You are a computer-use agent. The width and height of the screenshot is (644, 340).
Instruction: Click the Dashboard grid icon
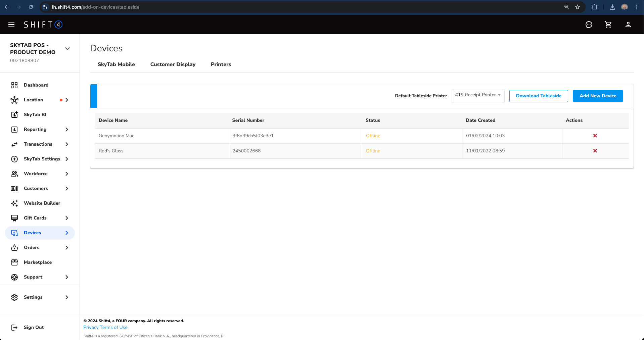[x=14, y=85]
